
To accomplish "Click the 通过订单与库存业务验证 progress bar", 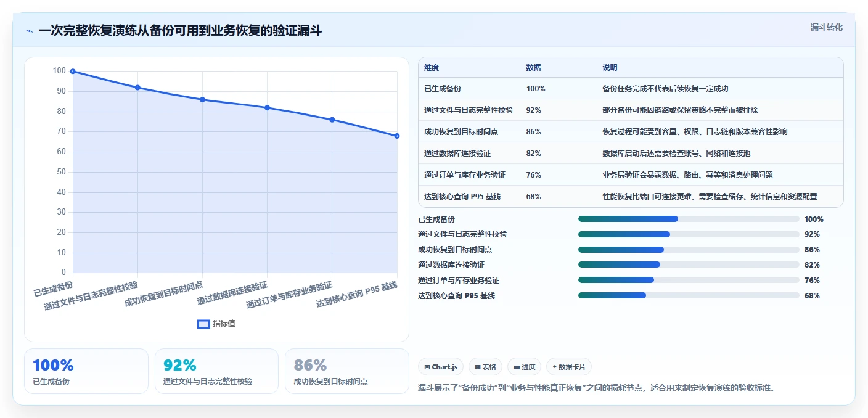I will tap(689, 280).
